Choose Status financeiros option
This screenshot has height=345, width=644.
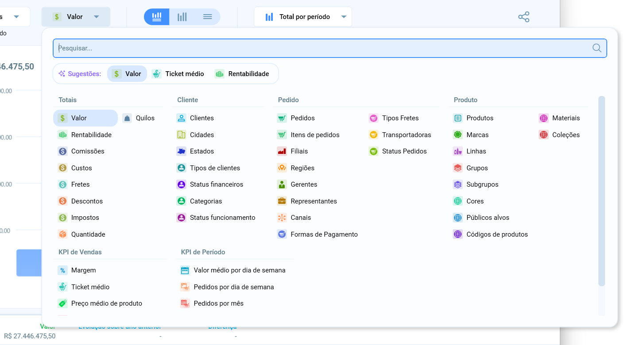(210, 184)
